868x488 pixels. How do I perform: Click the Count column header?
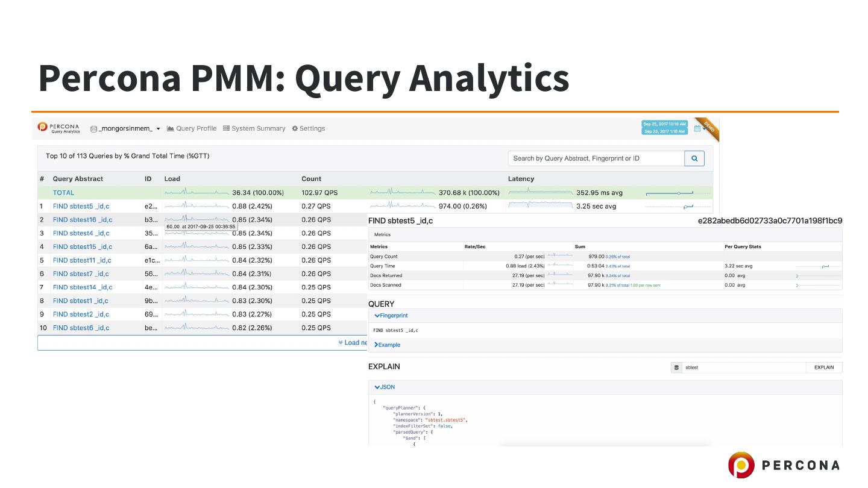312,179
